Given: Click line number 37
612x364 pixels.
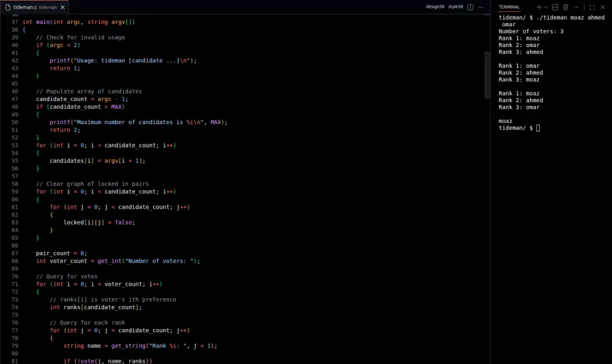Looking at the screenshot, I should [15, 22].
